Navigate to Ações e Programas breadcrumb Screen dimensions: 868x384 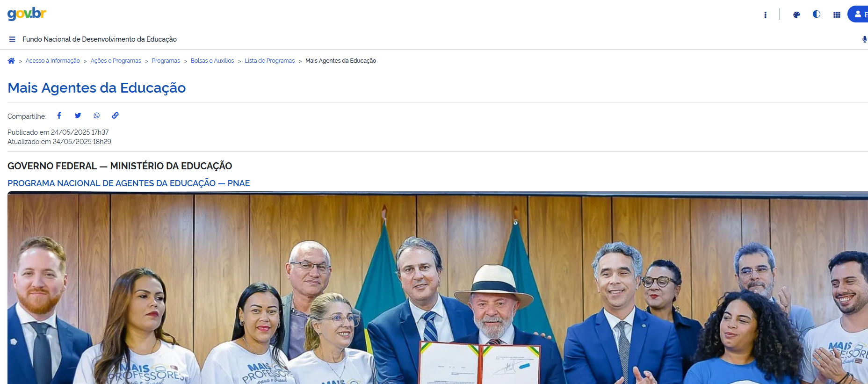click(x=116, y=61)
